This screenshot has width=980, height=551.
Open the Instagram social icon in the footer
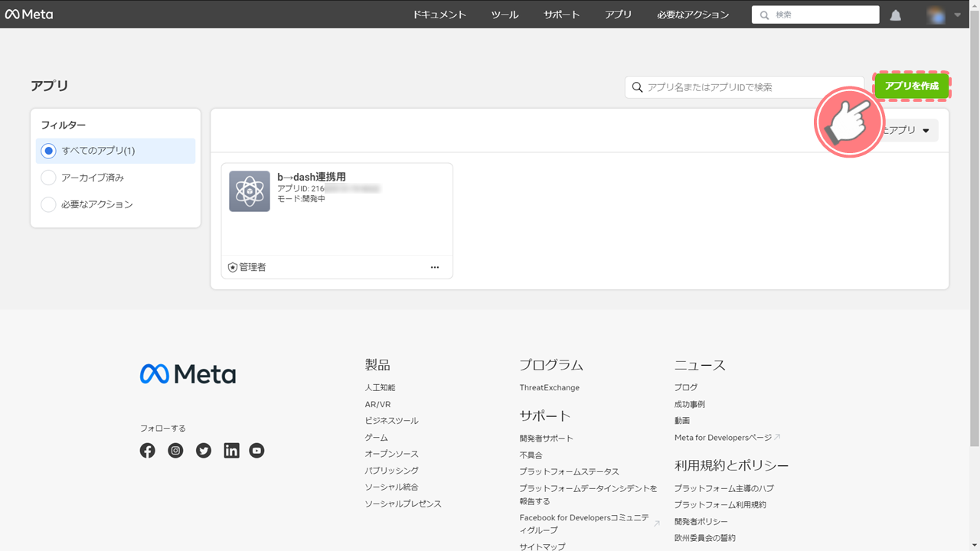pos(176,451)
